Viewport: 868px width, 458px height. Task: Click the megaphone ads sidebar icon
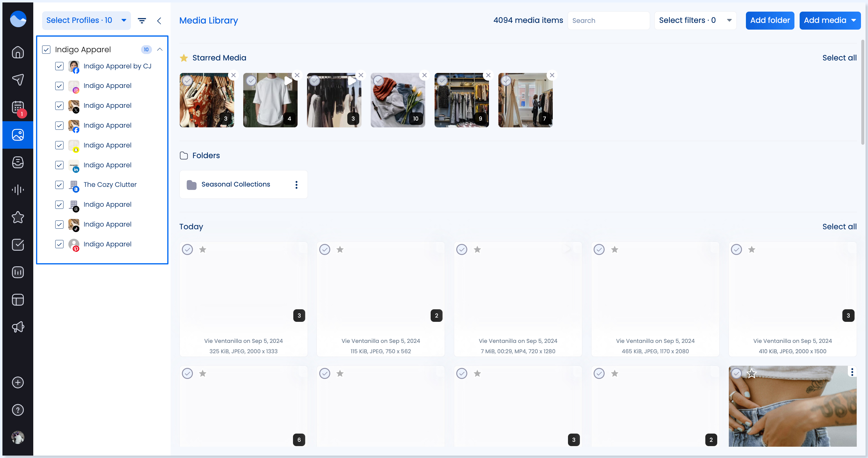pos(17,327)
